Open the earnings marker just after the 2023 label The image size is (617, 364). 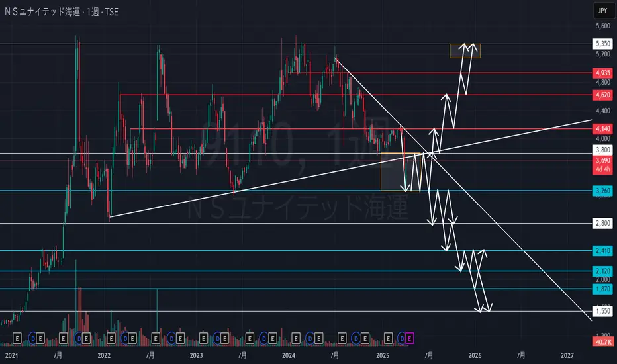(203, 338)
